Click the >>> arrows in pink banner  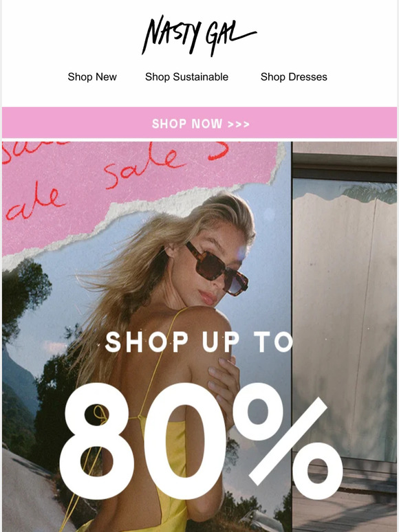click(239, 124)
